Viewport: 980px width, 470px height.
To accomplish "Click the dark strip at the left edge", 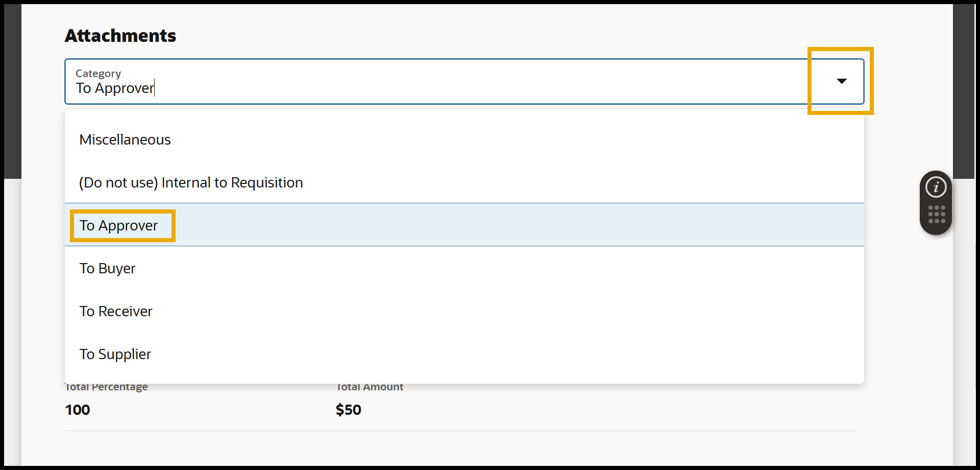I will click(12, 92).
